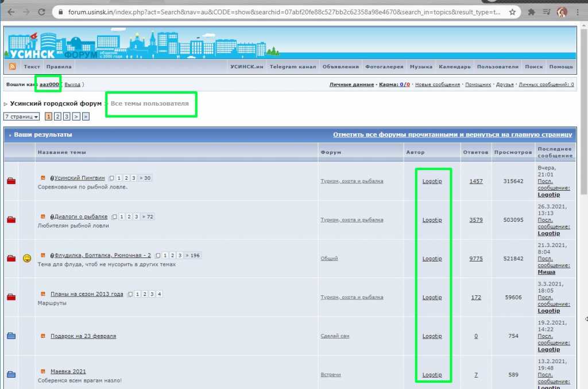Viewport: 588px width, 389px height.
Task: Open the Chrome profile avatar icon
Action: click(562, 12)
